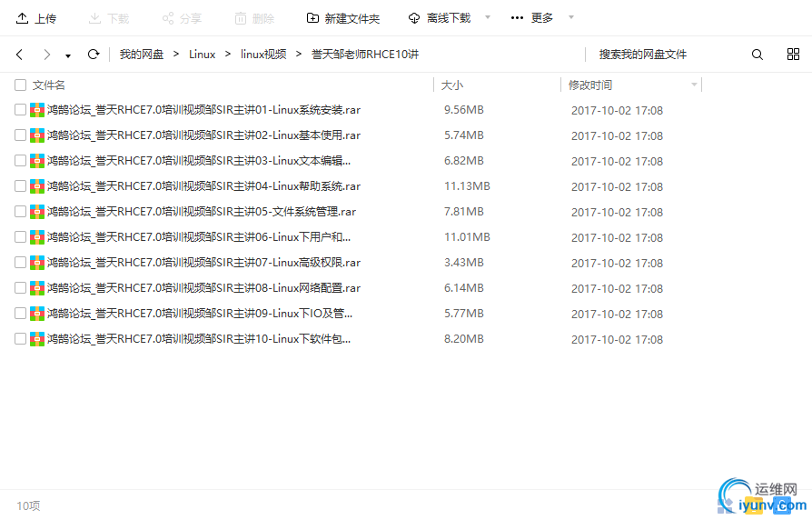Click rar icon of 07-Linux高级权限.rar
812x520 pixels.
pyautogui.click(x=37, y=263)
